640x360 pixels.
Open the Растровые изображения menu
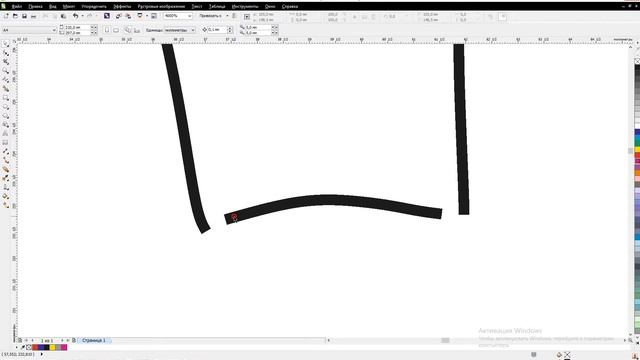pyautogui.click(x=161, y=6)
